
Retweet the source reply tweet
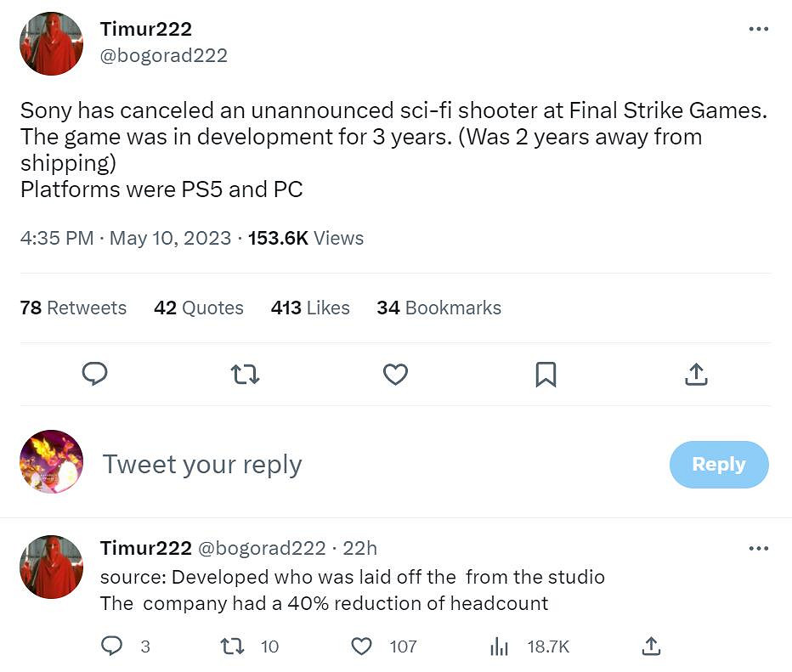232,647
